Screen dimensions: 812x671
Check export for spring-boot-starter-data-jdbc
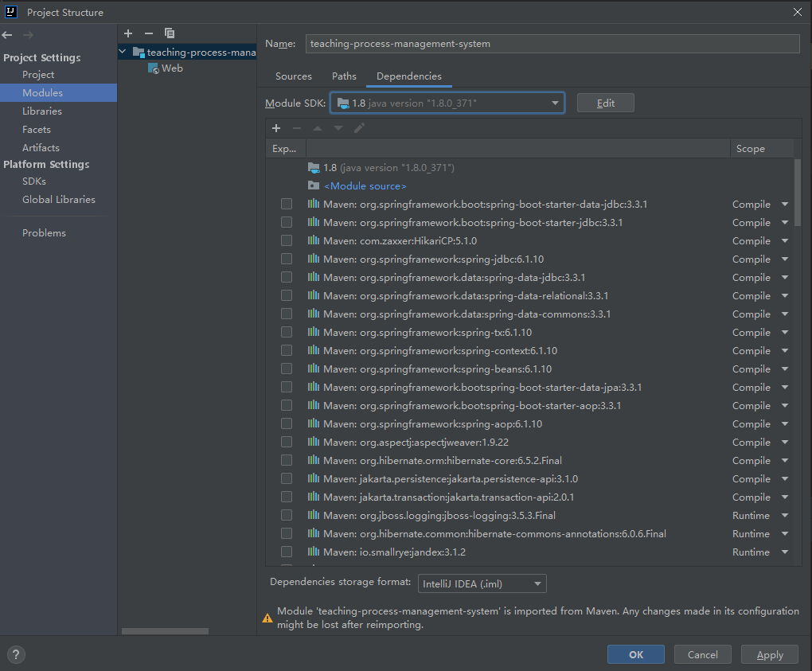(287, 204)
